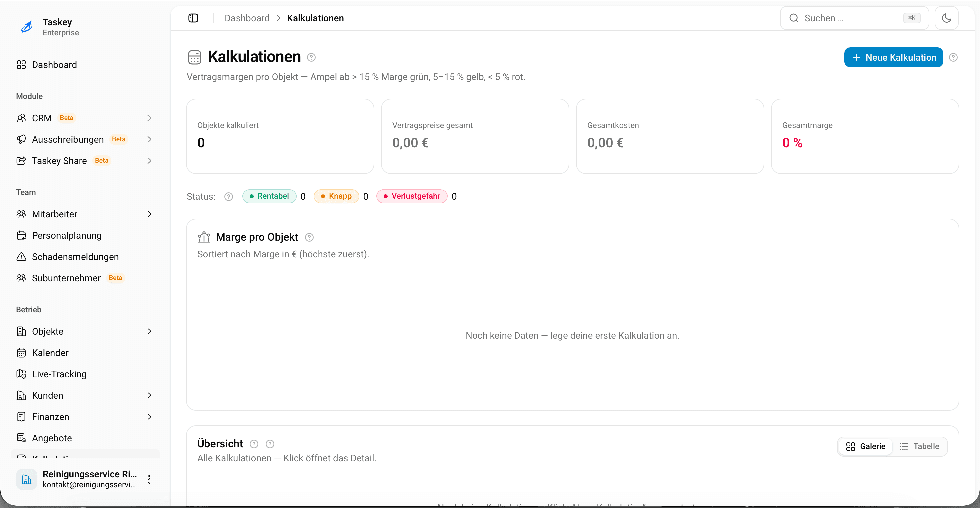Click the 'Team' sidebar section heading
The image size is (980, 508).
26,192
